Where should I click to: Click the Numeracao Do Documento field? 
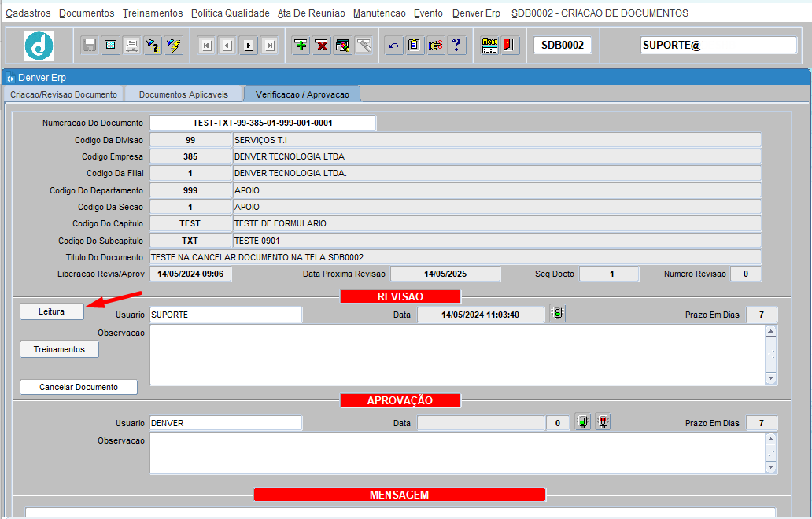point(263,123)
